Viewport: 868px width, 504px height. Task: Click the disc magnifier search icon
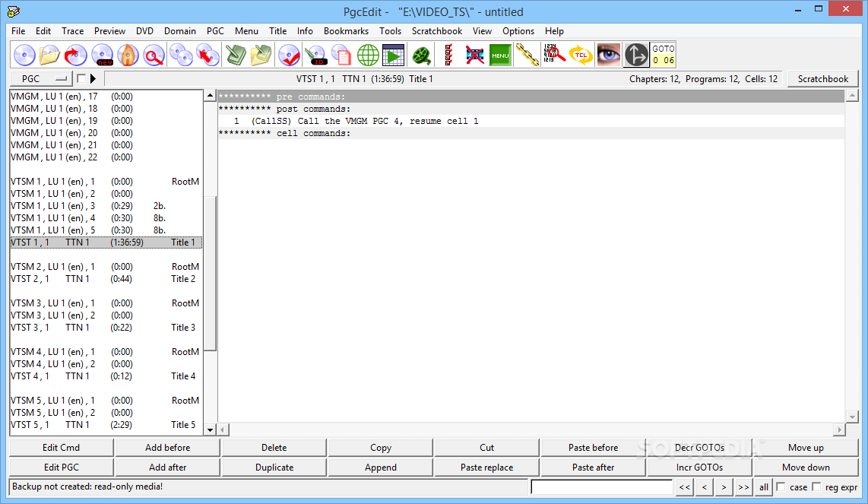(x=154, y=55)
